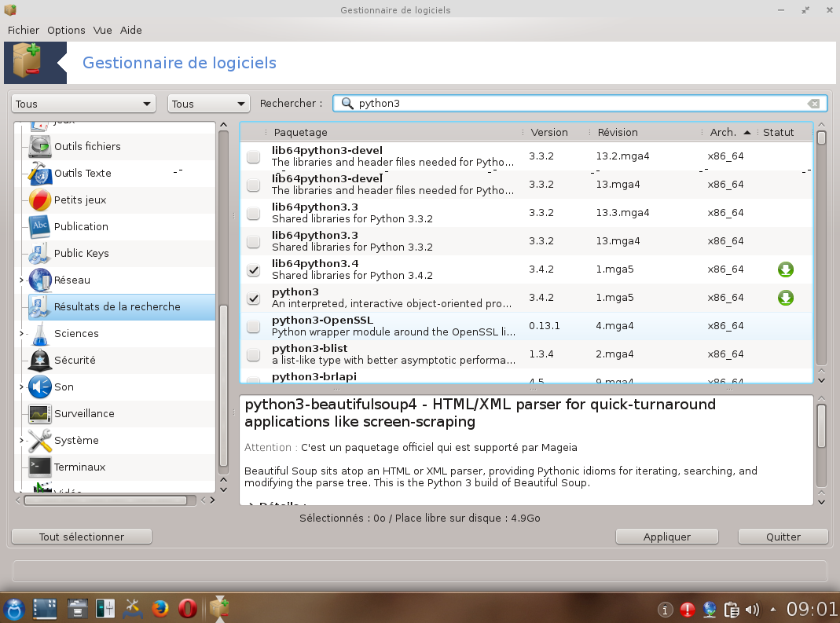
Task: Click the Petits jeux ball icon
Action: [40, 200]
